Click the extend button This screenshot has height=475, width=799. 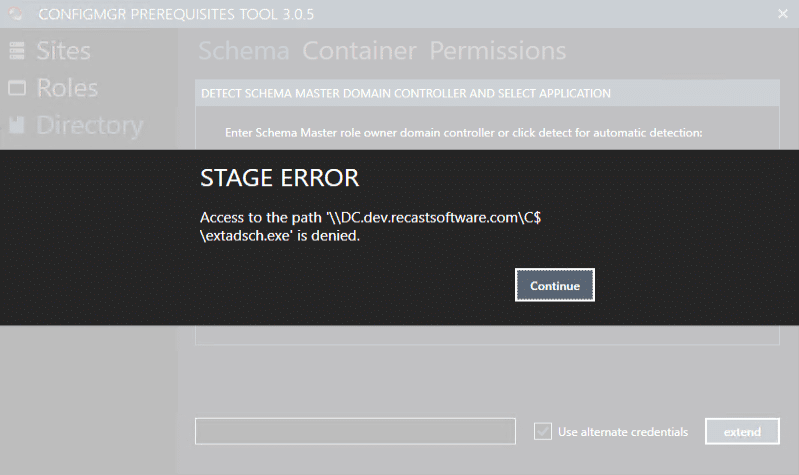[x=742, y=432]
